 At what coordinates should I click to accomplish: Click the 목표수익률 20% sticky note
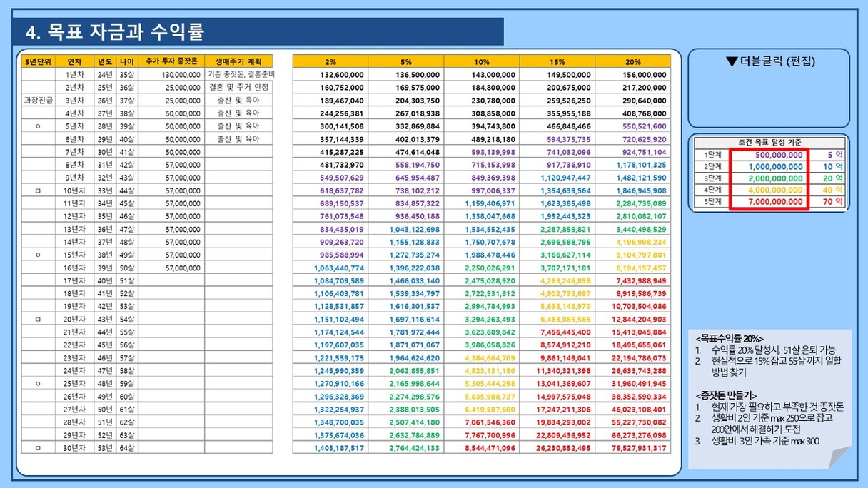[x=769, y=398]
